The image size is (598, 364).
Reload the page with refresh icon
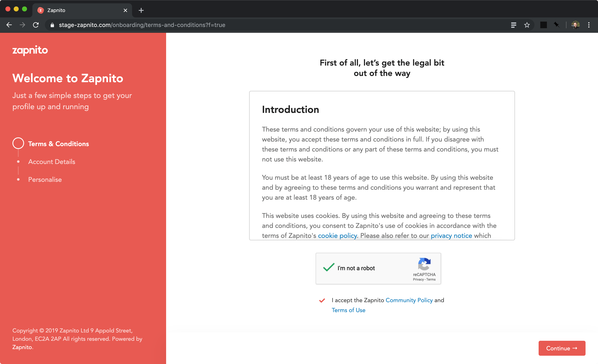[x=36, y=25]
